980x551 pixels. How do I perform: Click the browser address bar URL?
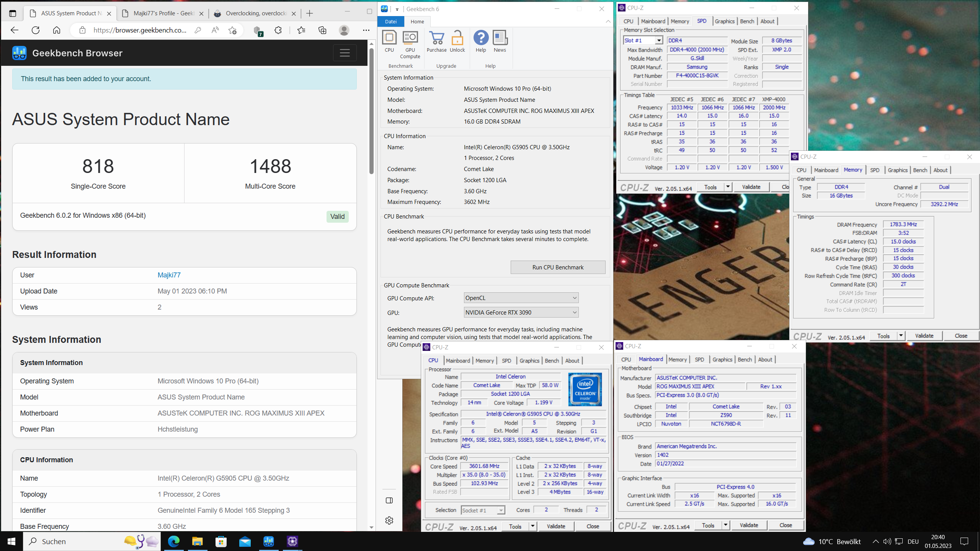(x=140, y=30)
